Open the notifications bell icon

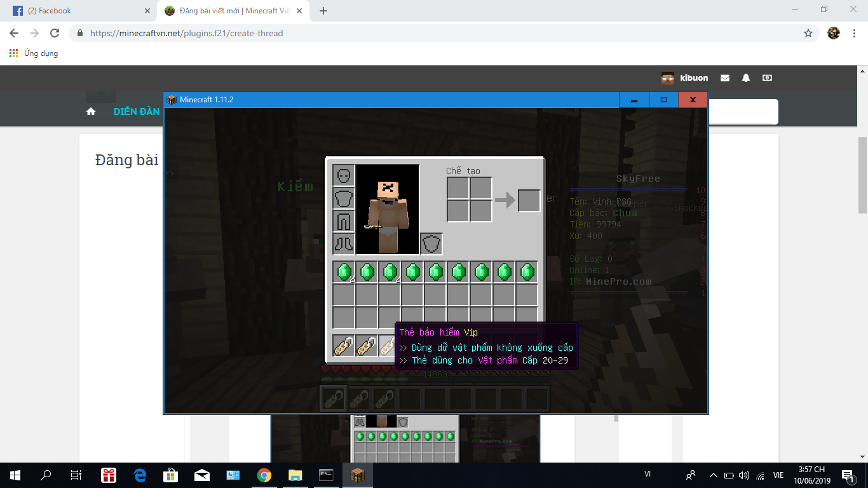746,78
